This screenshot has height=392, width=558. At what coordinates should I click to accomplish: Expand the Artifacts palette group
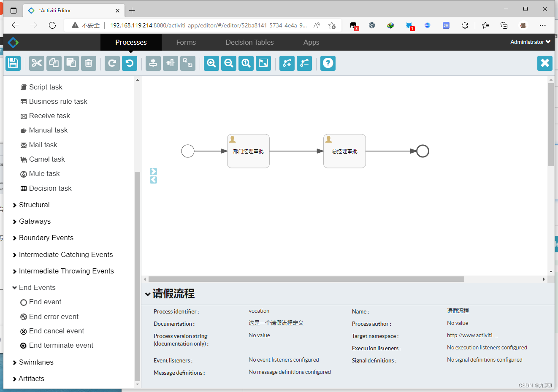pyautogui.click(x=28, y=379)
